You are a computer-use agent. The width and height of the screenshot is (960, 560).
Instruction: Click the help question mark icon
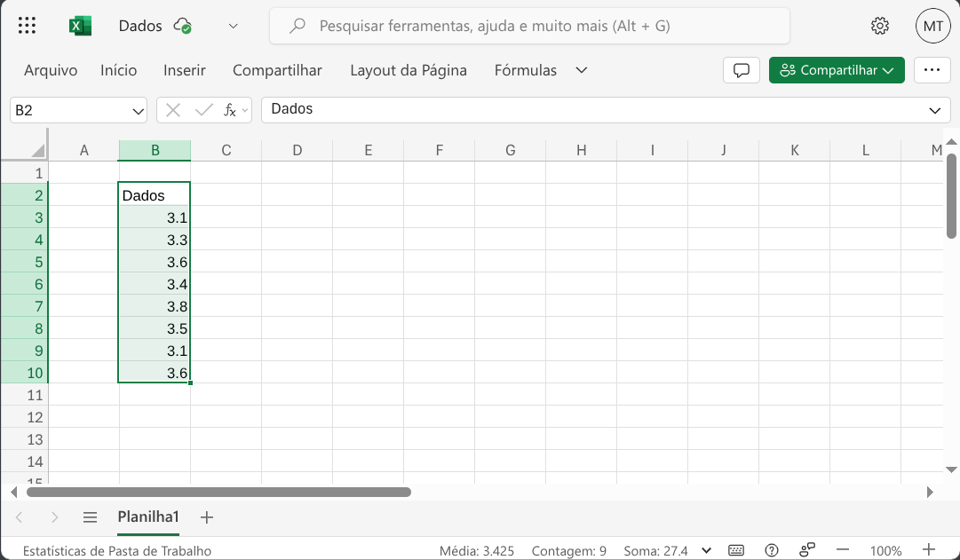pyautogui.click(x=772, y=550)
